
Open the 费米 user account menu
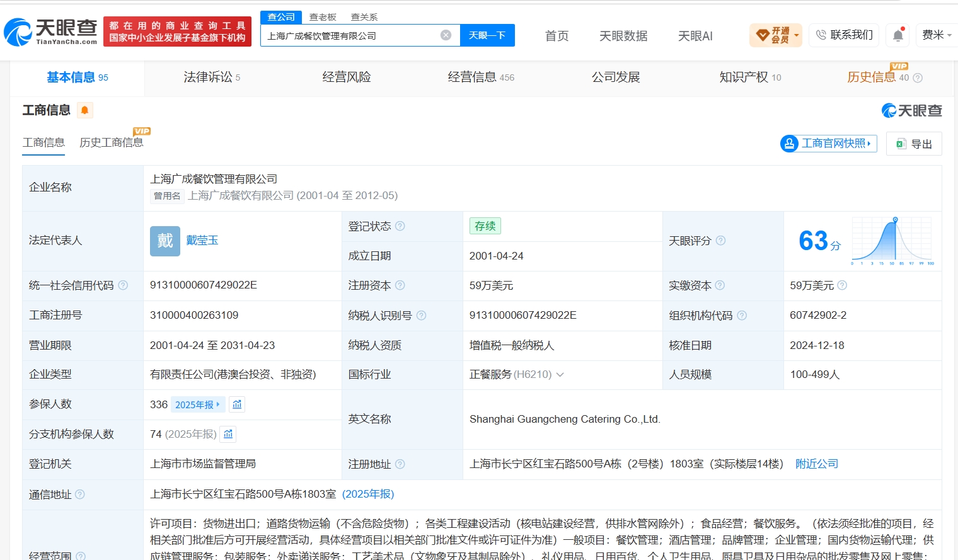point(937,35)
